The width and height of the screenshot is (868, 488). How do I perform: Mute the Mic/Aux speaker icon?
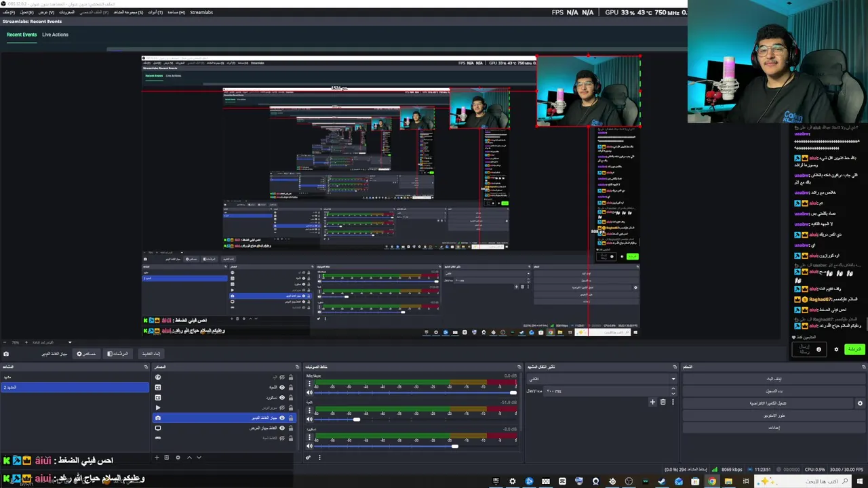[309, 392]
